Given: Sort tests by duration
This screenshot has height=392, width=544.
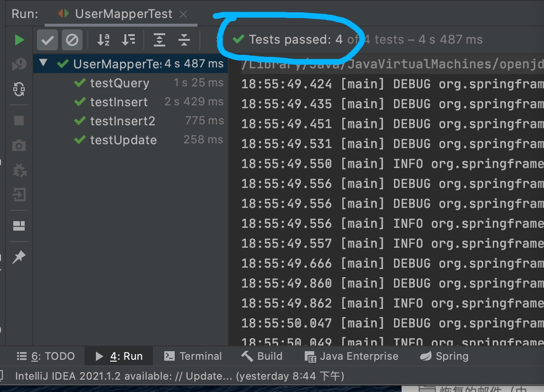Looking at the screenshot, I should [x=128, y=40].
